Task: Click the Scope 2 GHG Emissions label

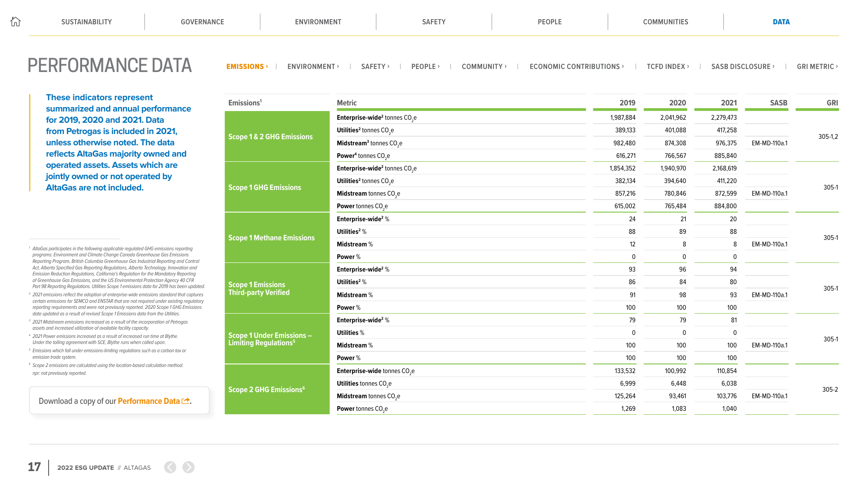Action: coord(266,390)
